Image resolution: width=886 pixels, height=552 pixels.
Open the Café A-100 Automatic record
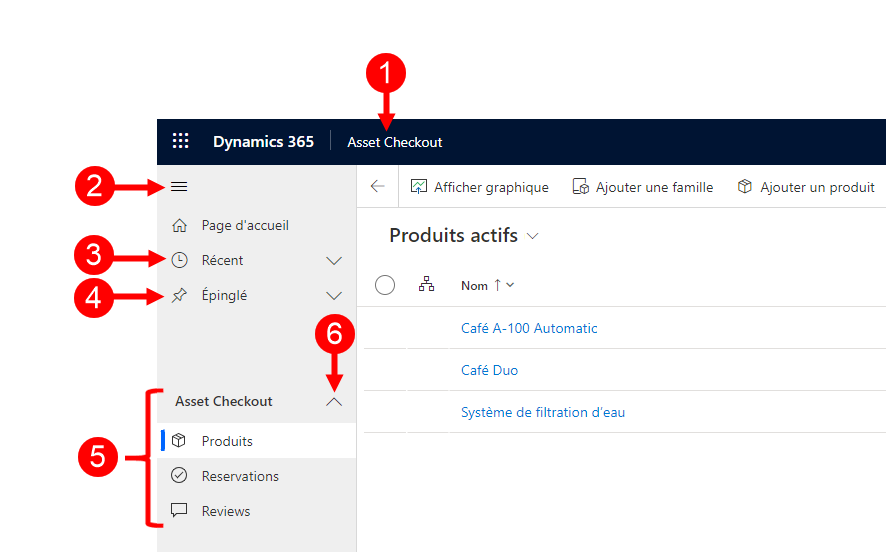pyautogui.click(x=529, y=328)
